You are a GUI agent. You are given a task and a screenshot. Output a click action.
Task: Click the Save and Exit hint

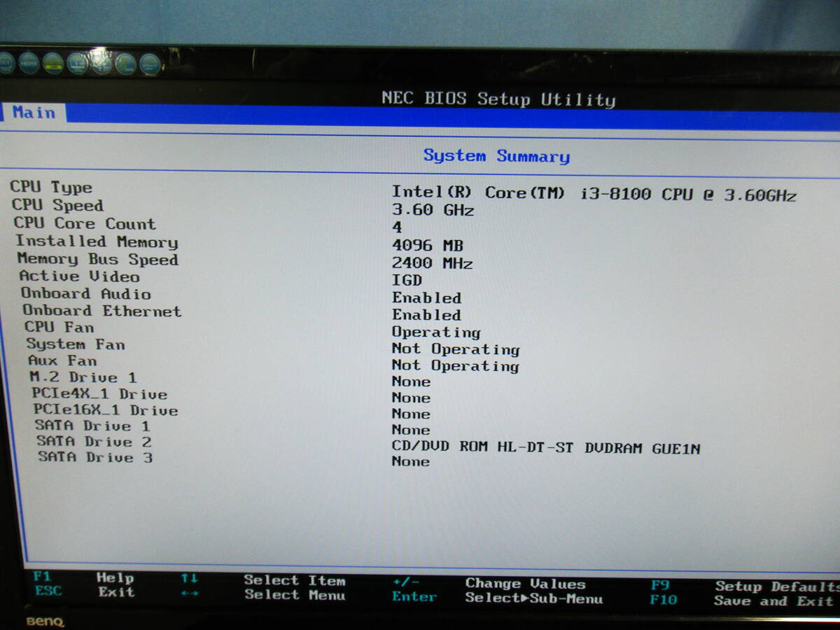[x=773, y=601]
